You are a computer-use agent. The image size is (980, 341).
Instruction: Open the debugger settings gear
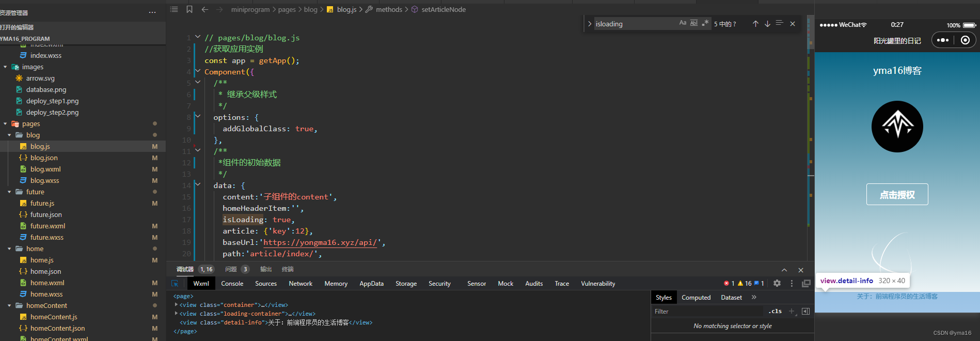click(x=777, y=283)
